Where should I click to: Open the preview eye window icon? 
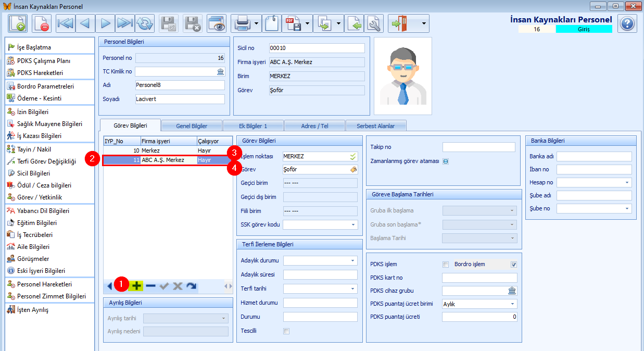216,23
